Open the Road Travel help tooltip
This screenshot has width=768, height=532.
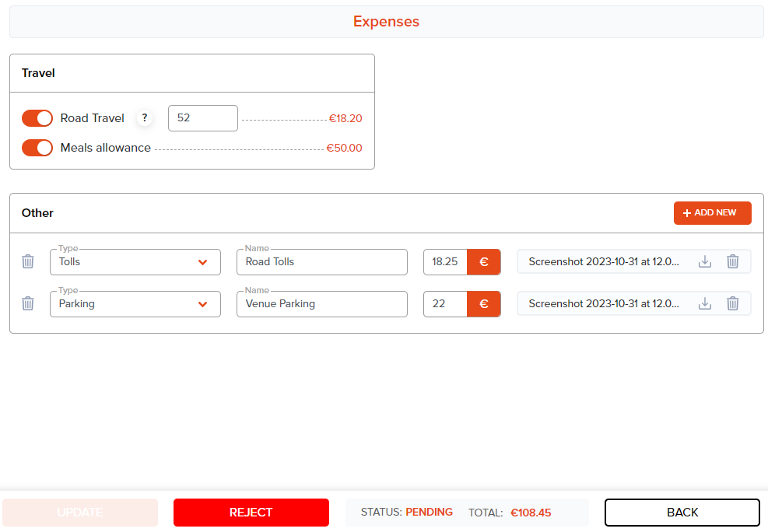tap(145, 118)
